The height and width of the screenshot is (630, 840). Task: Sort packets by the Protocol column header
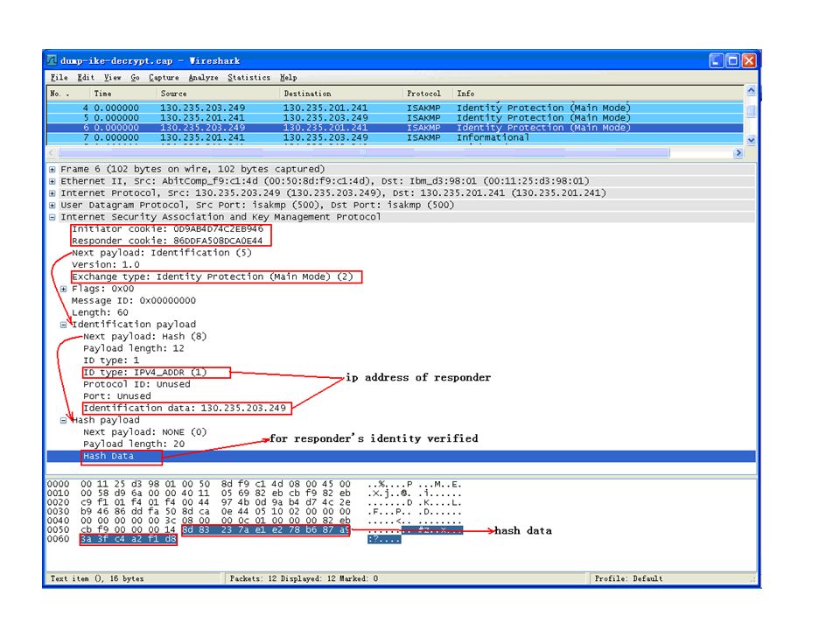(428, 94)
